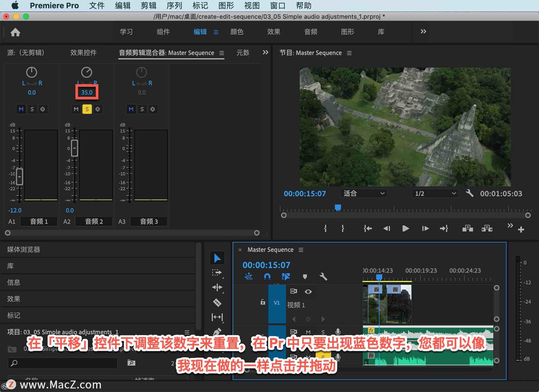This screenshot has height=392, width=539.
Task: Switch to the 元数 tab
Action: pyautogui.click(x=243, y=53)
